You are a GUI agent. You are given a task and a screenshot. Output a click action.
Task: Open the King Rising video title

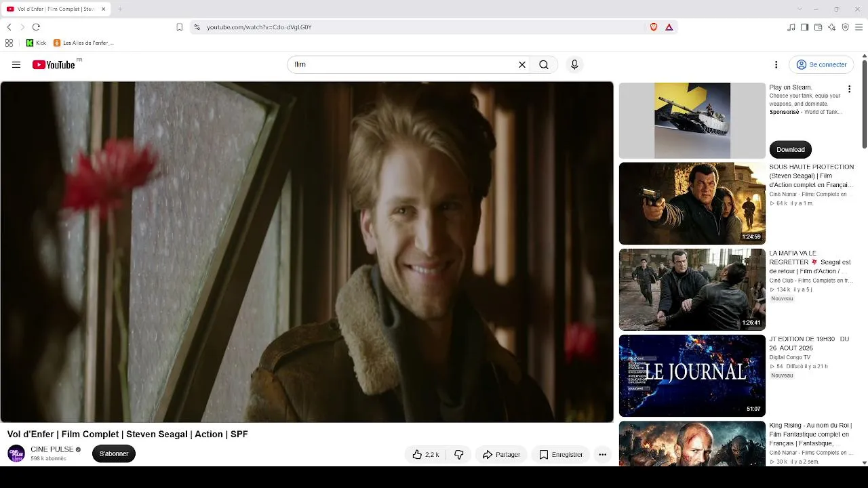[810, 434]
